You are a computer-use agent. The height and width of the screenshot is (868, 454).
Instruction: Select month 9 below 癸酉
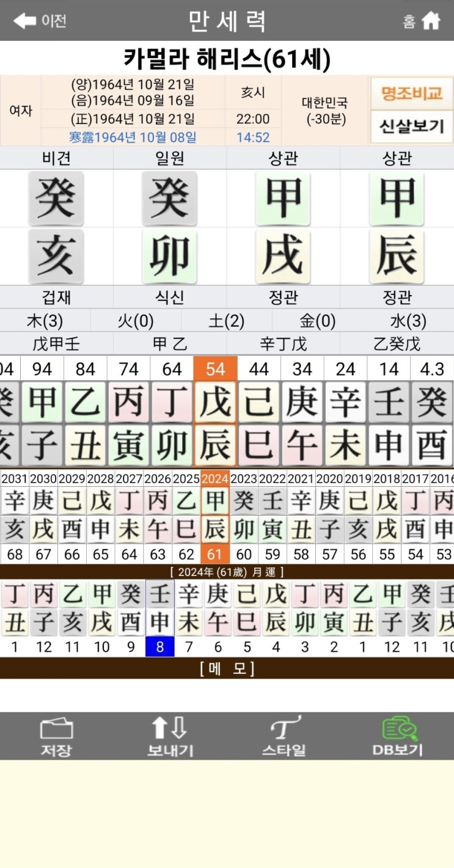(x=131, y=647)
